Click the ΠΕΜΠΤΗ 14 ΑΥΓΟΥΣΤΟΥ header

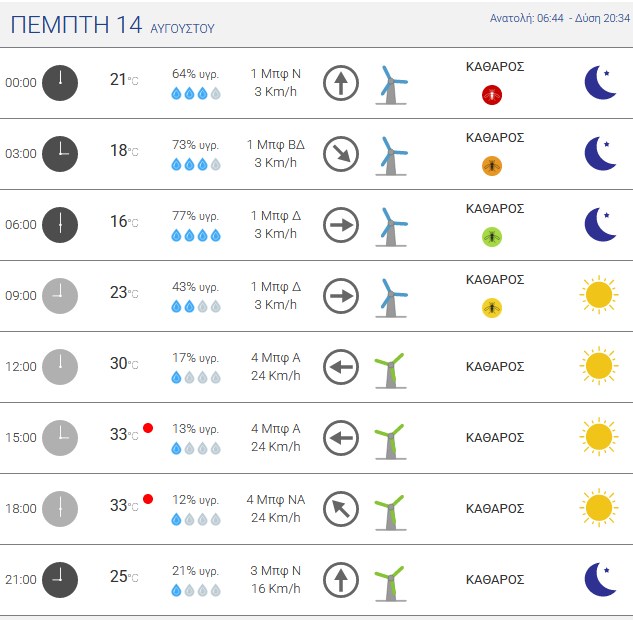[x=112, y=25]
